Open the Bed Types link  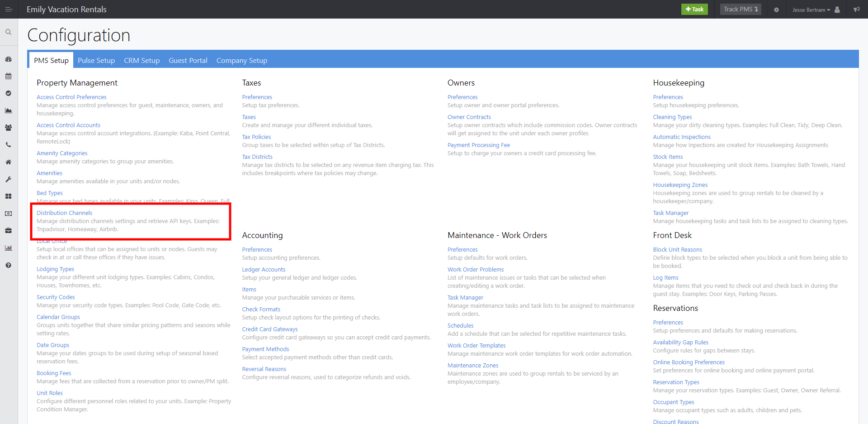(50, 193)
